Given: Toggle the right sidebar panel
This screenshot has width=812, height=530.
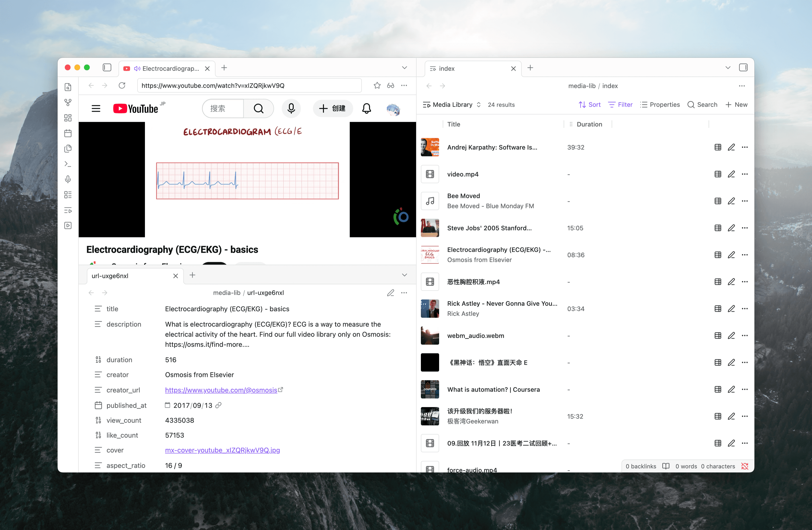Looking at the screenshot, I should tap(743, 68).
